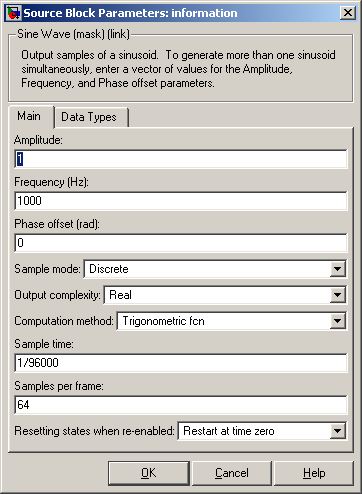Click the Simulink icon in the title bar
Image resolution: width=362 pixels, height=494 pixels.
click(13, 13)
